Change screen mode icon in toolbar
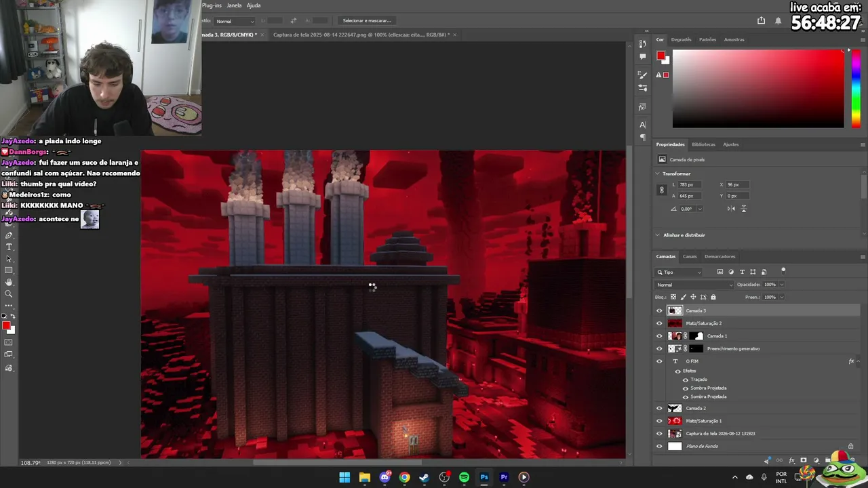 point(9,354)
